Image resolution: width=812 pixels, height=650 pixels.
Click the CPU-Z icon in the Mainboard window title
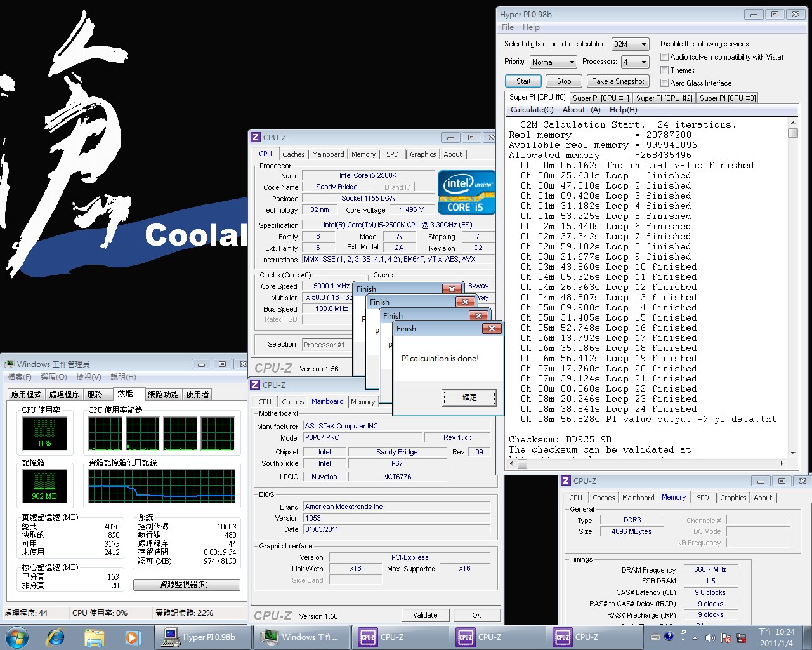(255, 385)
